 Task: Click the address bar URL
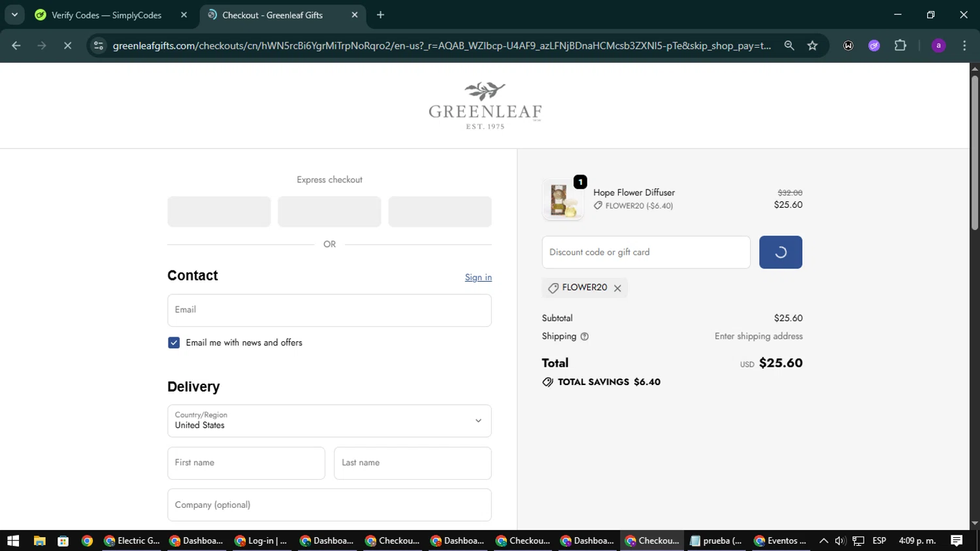442,46
